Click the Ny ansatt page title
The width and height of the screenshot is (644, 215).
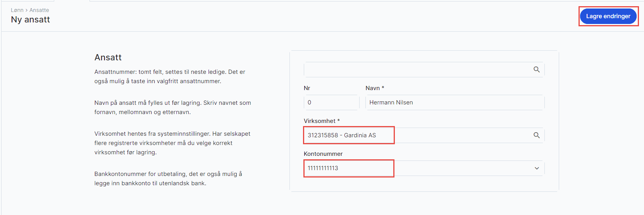(31, 20)
